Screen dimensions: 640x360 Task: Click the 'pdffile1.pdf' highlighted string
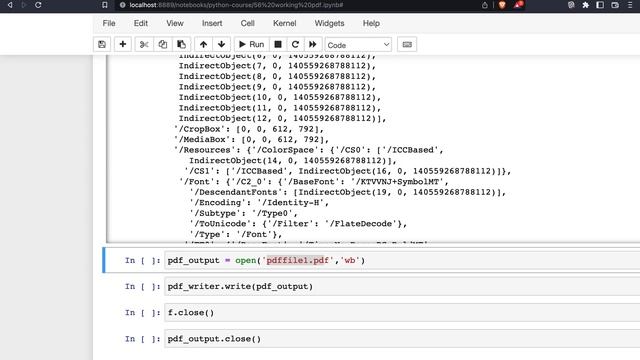298,260
